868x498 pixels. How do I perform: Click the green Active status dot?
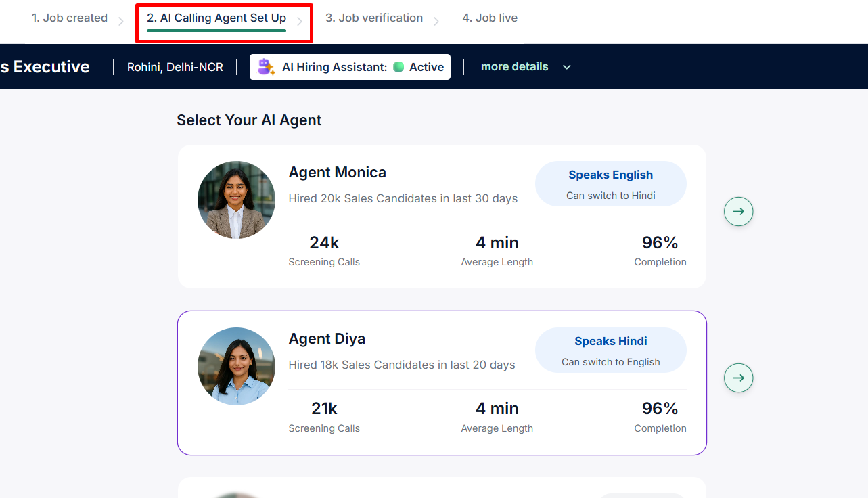click(398, 67)
